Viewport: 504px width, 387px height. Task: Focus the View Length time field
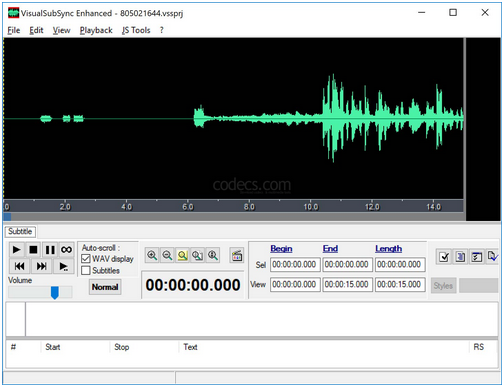click(x=400, y=285)
